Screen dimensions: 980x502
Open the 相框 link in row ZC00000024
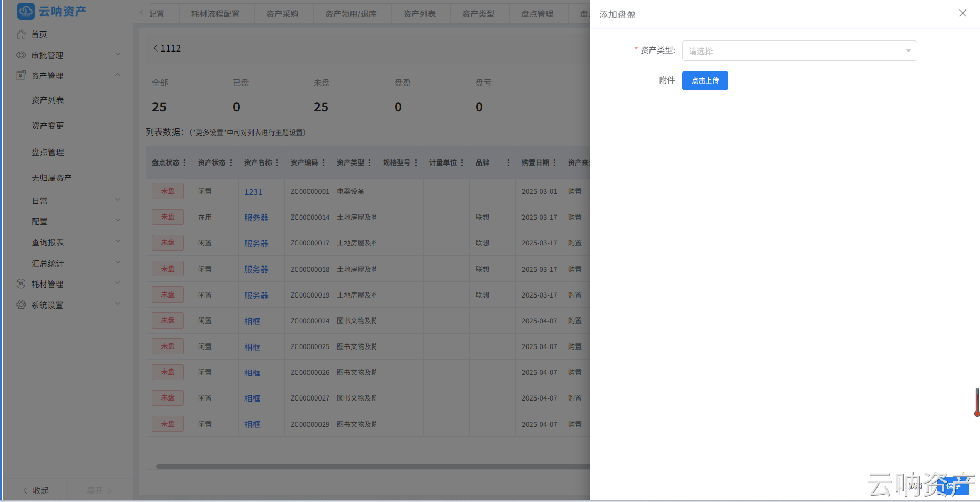pyautogui.click(x=252, y=321)
